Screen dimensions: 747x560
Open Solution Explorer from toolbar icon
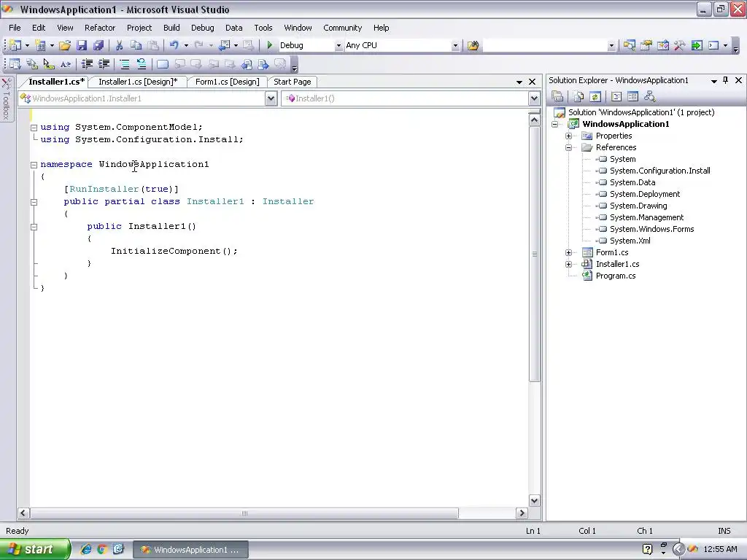(x=630, y=45)
